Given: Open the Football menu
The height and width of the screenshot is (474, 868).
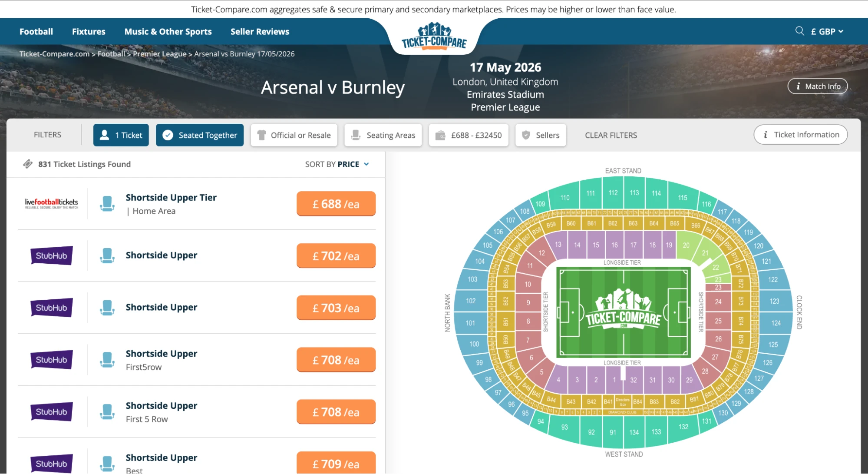Looking at the screenshot, I should pos(36,31).
